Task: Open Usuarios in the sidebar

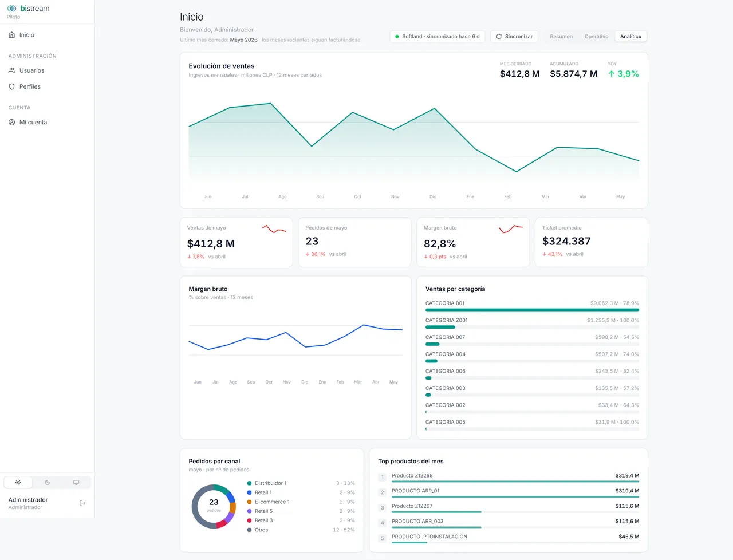Action: (47, 70)
